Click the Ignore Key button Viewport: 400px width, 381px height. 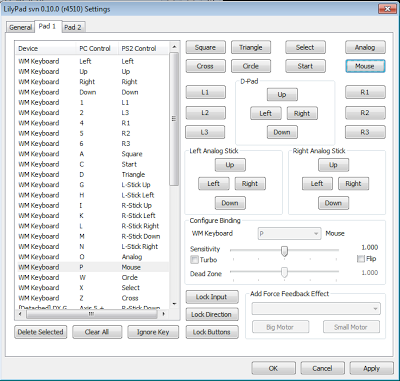(x=153, y=332)
